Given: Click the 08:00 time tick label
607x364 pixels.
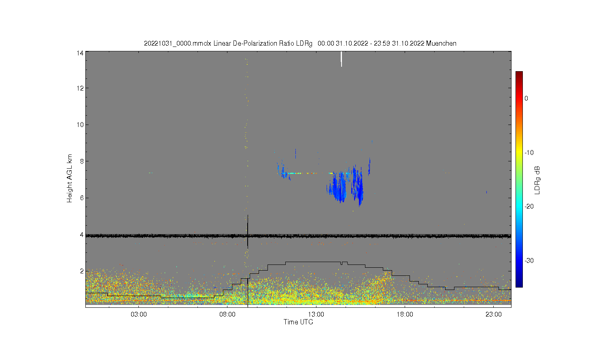Looking at the screenshot, I should [227, 315].
